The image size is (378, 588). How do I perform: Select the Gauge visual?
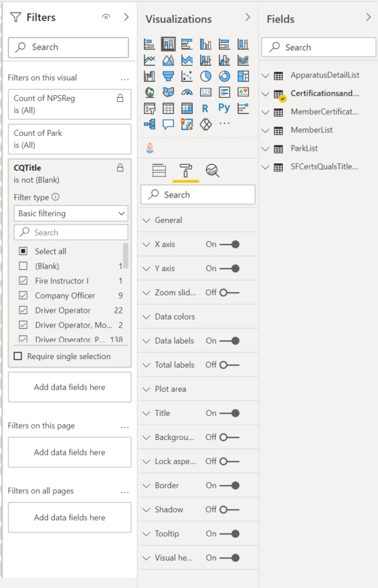187,92
